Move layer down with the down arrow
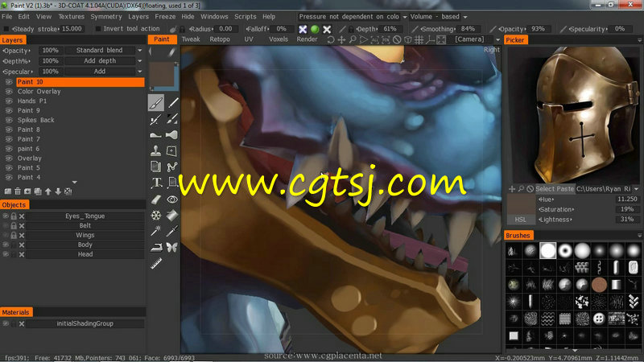The width and height of the screenshot is (644, 362). [x=58, y=191]
